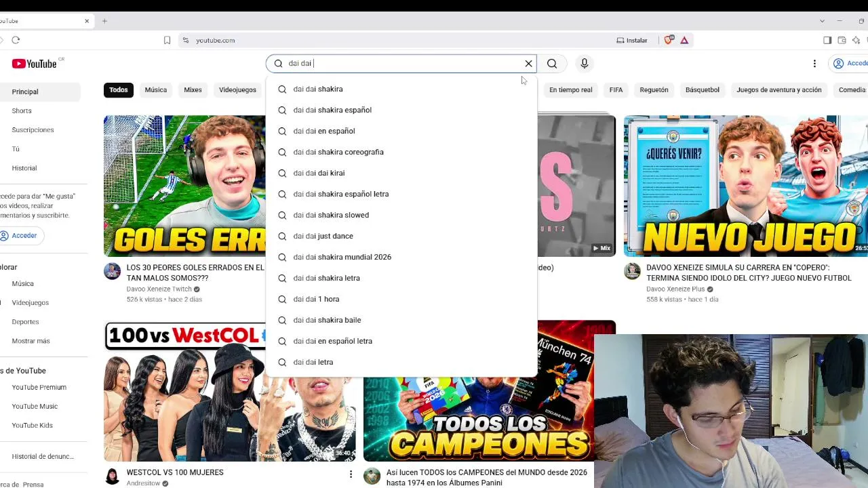
Task: Filter by the En tiempo real chip
Action: 570,89
